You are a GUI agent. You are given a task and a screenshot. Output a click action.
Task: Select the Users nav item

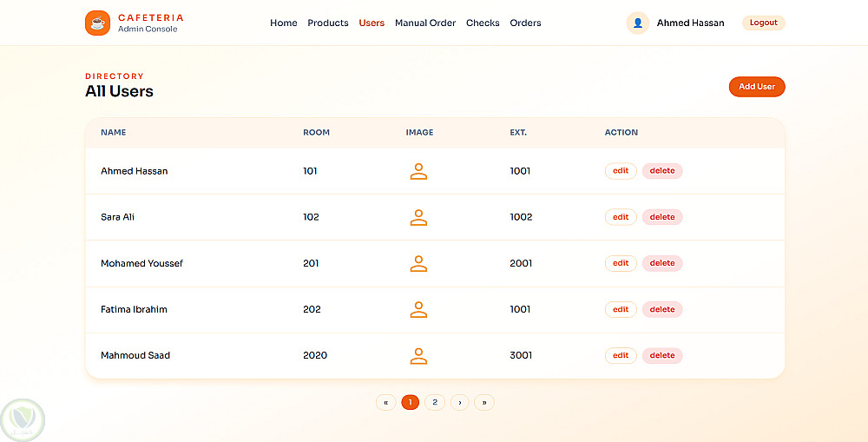pos(372,23)
